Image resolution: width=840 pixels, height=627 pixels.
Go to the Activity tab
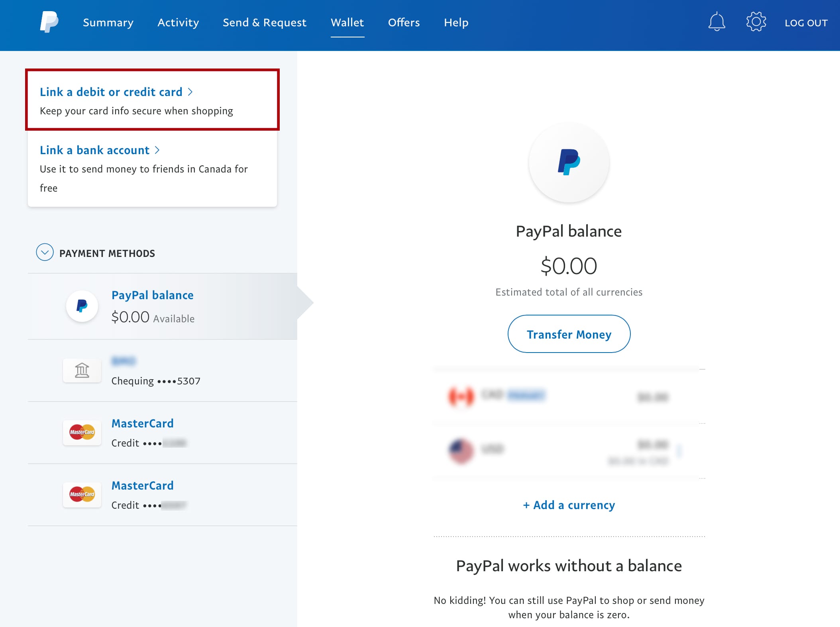tap(178, 23)
